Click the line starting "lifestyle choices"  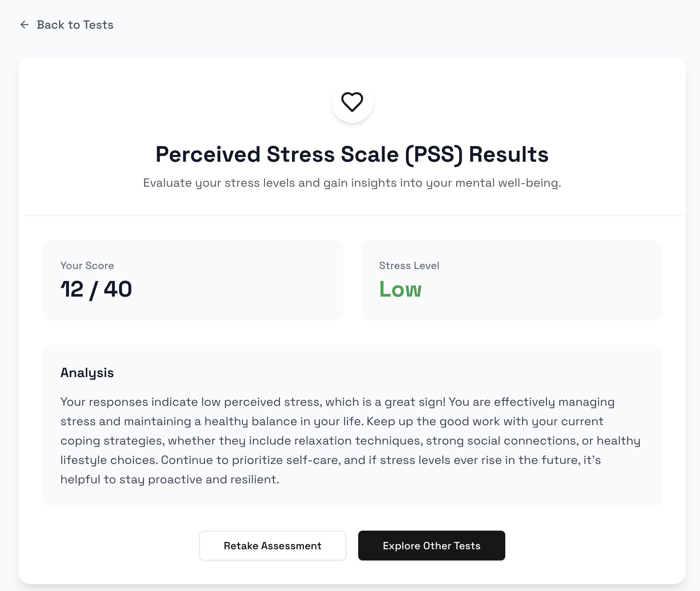coord(330,460)
